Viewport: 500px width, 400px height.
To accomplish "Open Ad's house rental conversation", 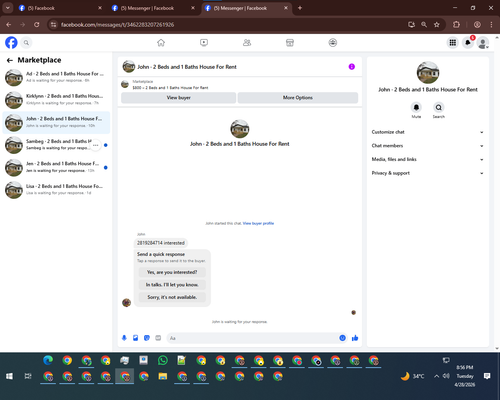I will [x=56, y=77].
